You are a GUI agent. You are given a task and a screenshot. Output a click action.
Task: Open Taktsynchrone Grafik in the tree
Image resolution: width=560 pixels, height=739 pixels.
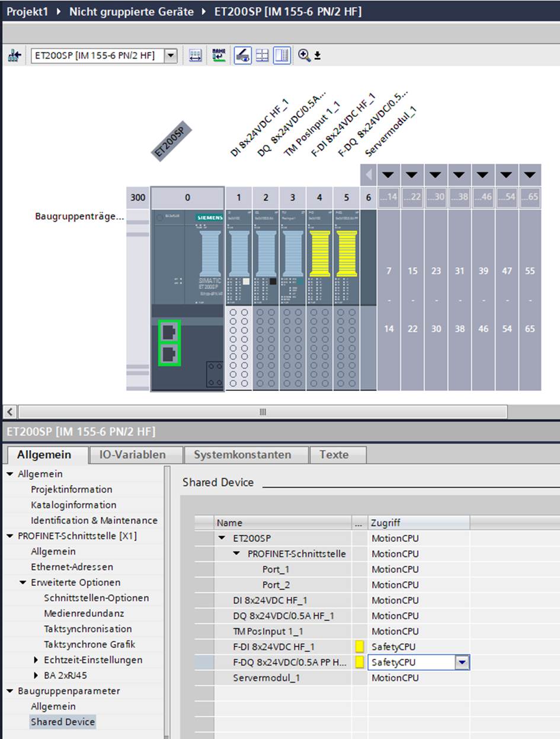(x=89, y=644)
